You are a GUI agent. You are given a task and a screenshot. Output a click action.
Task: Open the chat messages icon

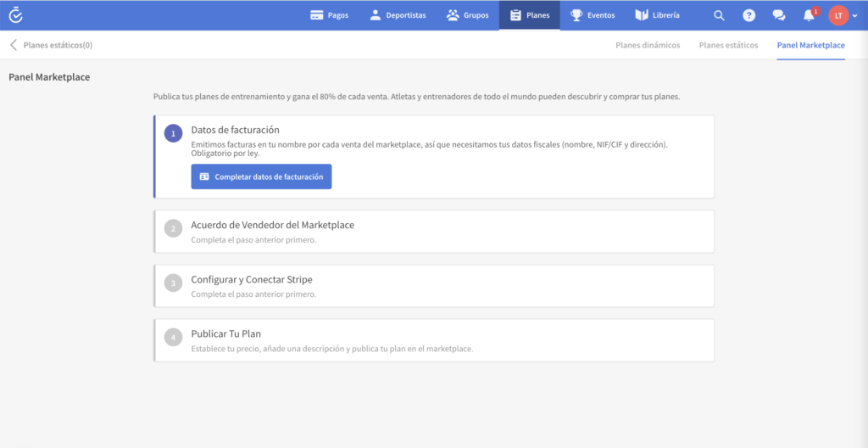(778, 15)
